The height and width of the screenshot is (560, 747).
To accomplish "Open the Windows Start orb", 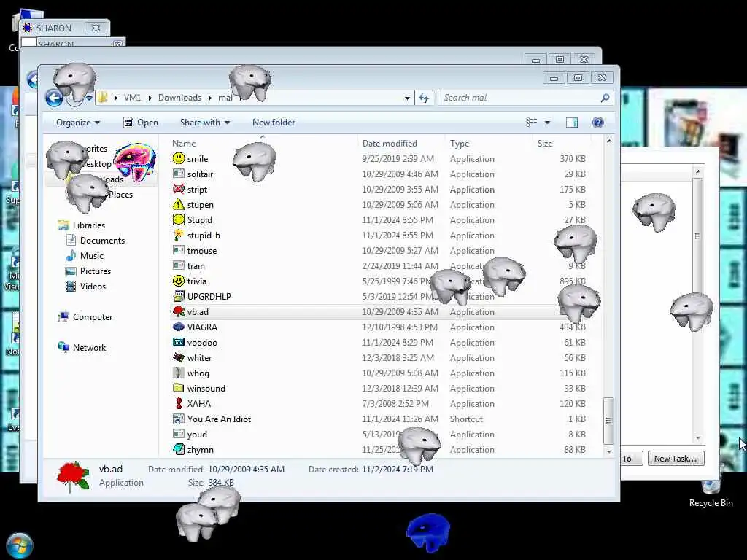I will (x=20, y=545).
